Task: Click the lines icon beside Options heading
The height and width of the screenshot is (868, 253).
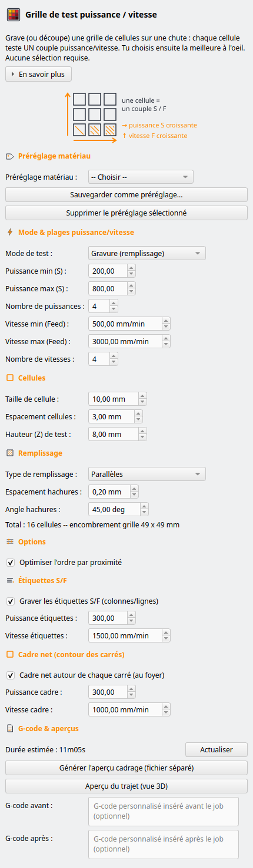Action: tap(10, 541)
